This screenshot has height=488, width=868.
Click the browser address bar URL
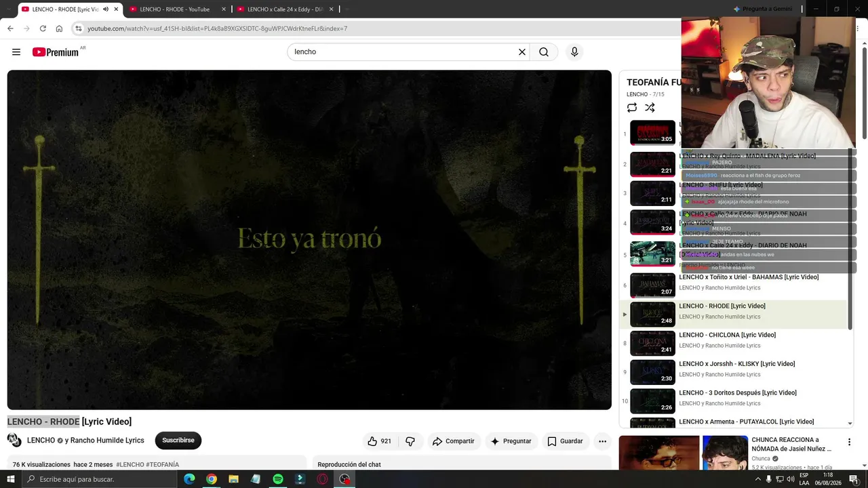coord(217,28)
